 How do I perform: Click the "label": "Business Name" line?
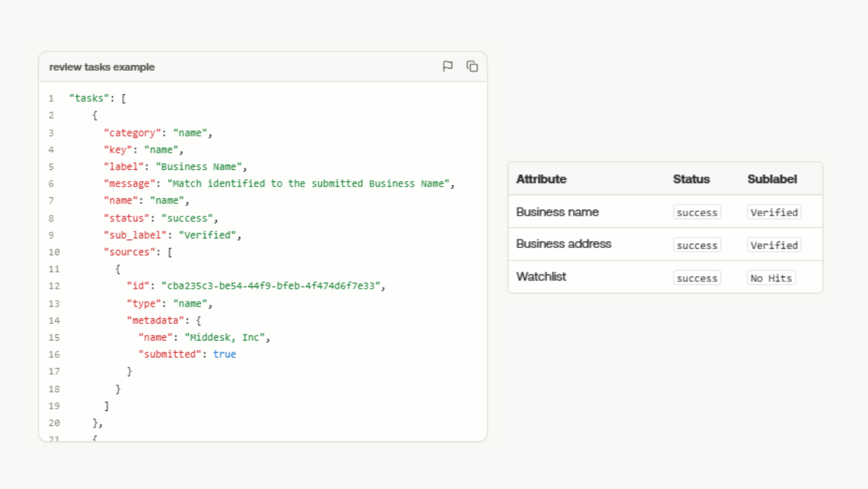point(175,166)
